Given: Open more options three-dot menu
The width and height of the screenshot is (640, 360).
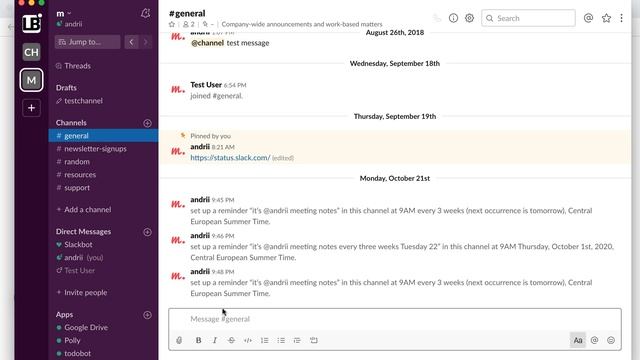Looking at the screenshot, I should coord(621,18).
